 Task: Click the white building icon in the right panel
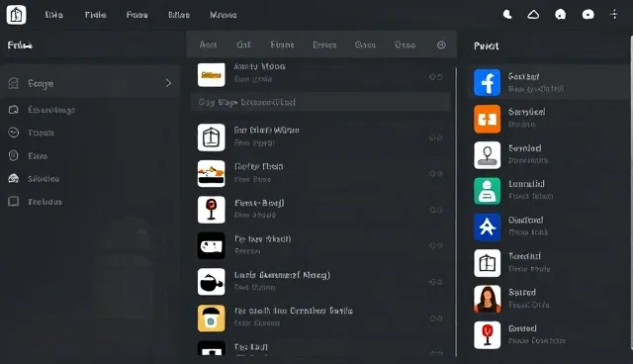(x=488, y=263)
